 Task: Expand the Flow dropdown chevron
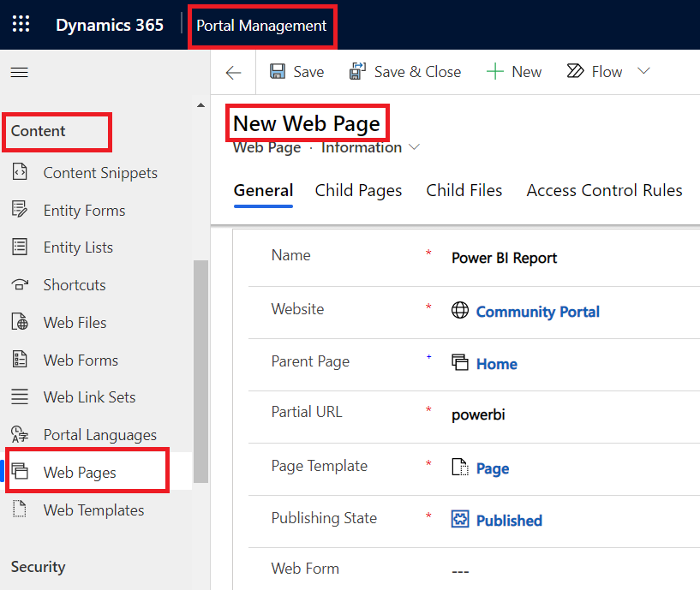point(643,71)
